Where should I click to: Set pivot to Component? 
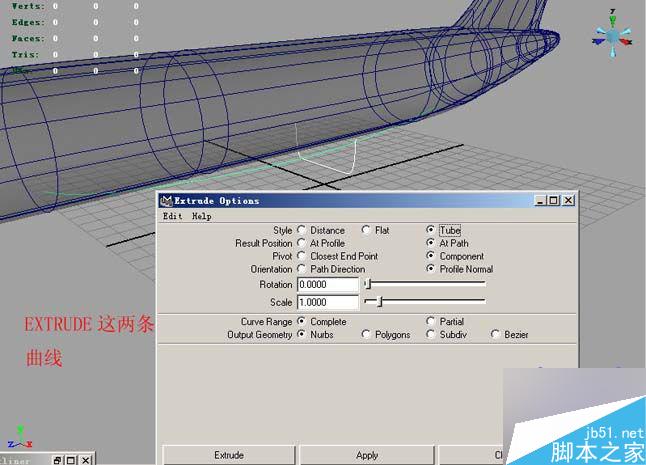pos(431,256)
